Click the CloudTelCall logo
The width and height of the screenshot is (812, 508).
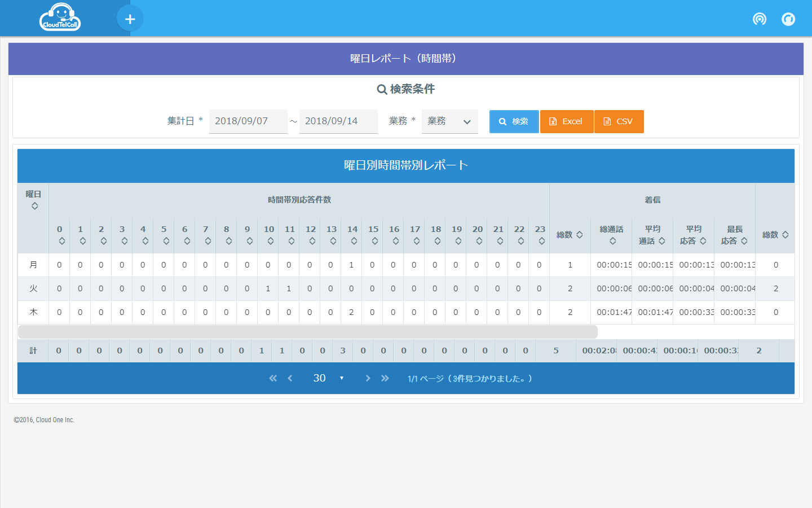click(x=60, y=17)
